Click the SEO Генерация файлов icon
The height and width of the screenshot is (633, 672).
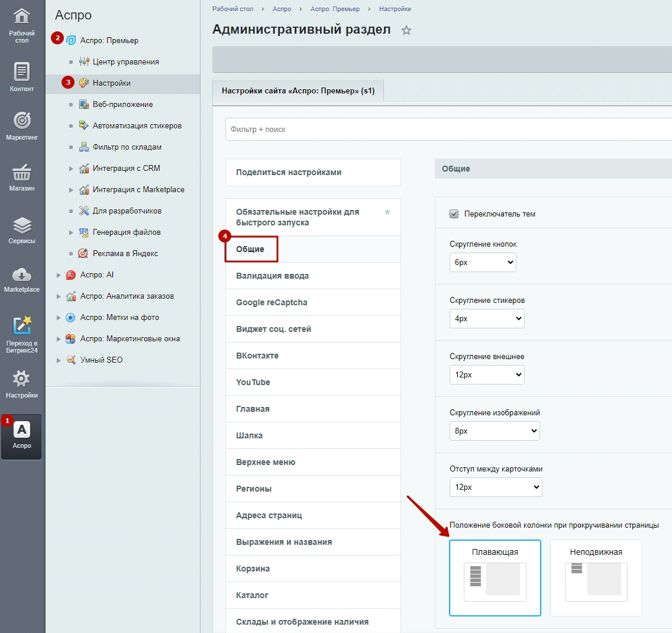[84, 232]
